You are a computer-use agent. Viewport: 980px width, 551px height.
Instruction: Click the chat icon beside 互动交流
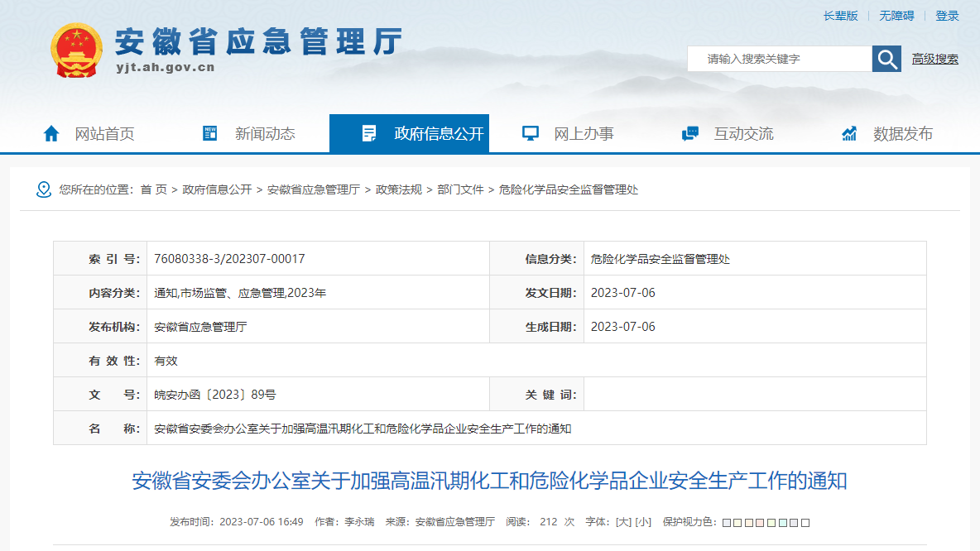click(690, 133)
